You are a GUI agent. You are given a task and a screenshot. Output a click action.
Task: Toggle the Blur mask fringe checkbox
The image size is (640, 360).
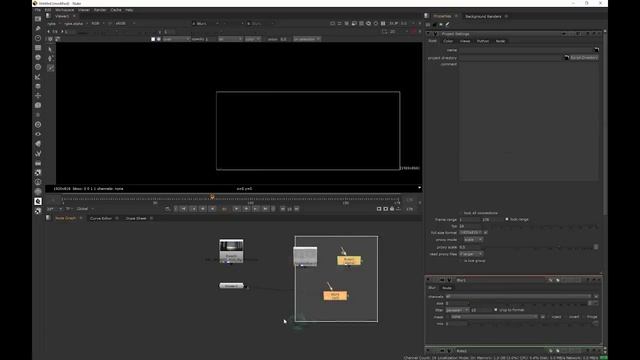pos(585,317)
